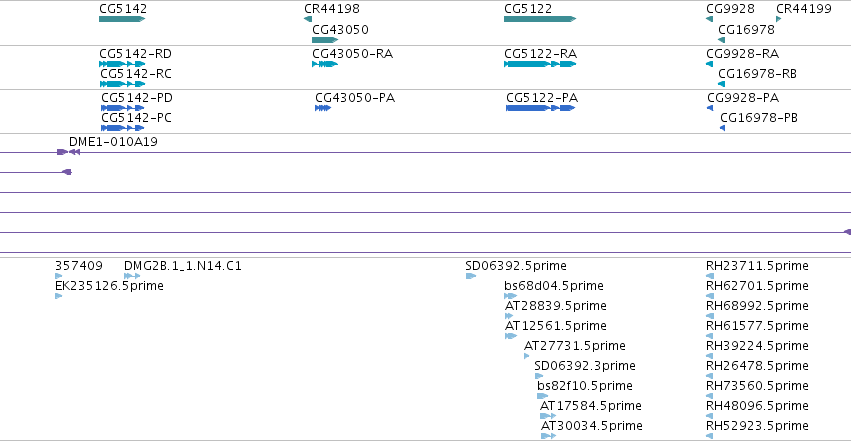Open the RH23711.5prime EST label

[x=757, y=266]
